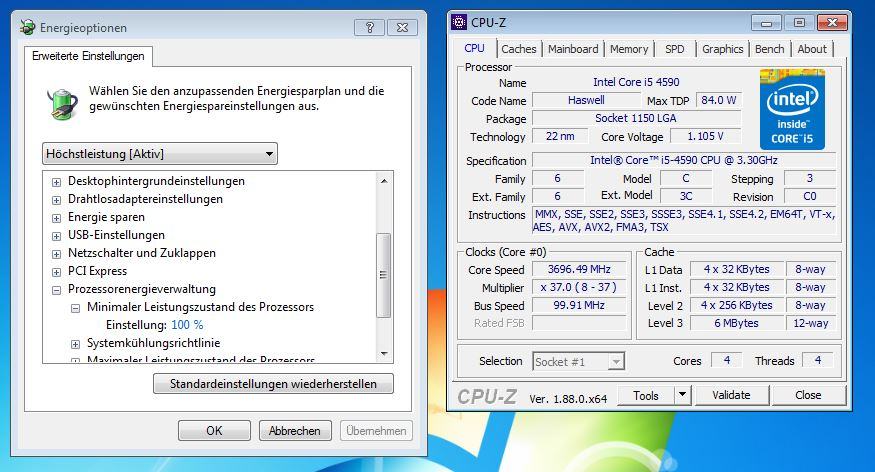The width and height of the screenshot is (875, 472).
Task: Expand Energie sparen node
Action: (x=56, y=218)
